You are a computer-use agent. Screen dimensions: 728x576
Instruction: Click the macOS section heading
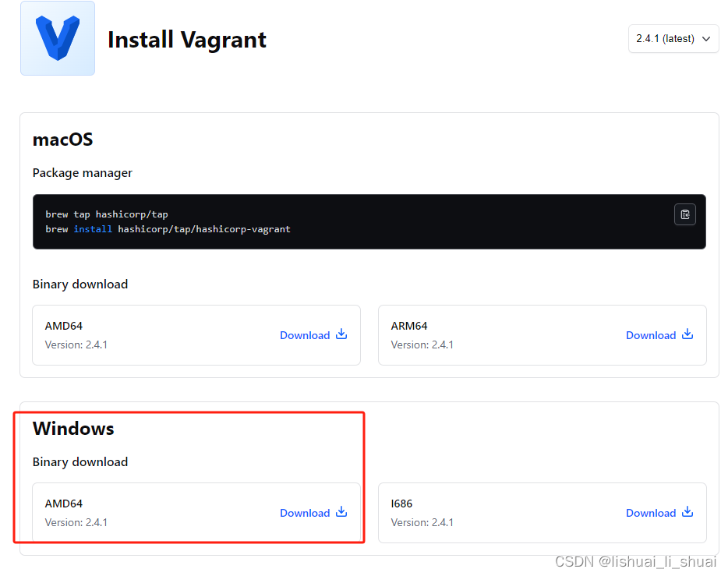point(62,140)
